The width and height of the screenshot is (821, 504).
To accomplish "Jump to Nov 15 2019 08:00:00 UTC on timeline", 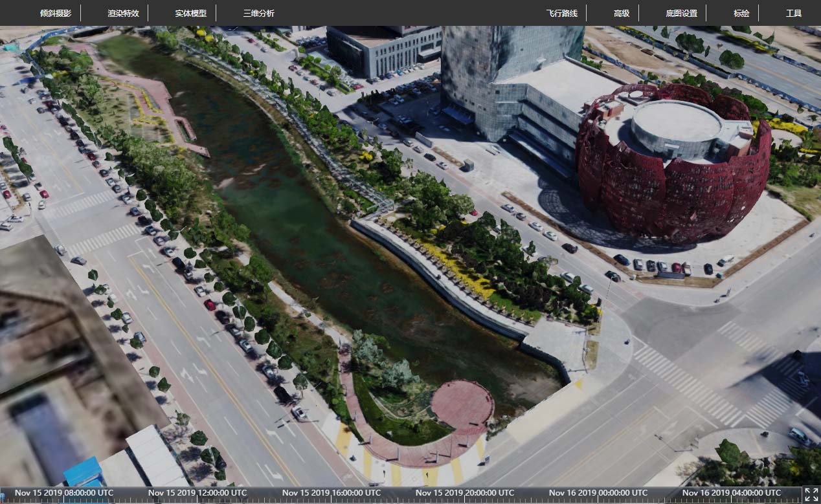I will point(63,492).
